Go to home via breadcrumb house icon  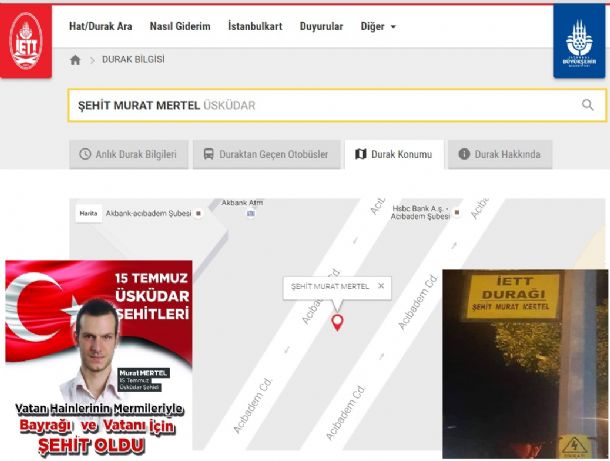(x=75, y=60)
